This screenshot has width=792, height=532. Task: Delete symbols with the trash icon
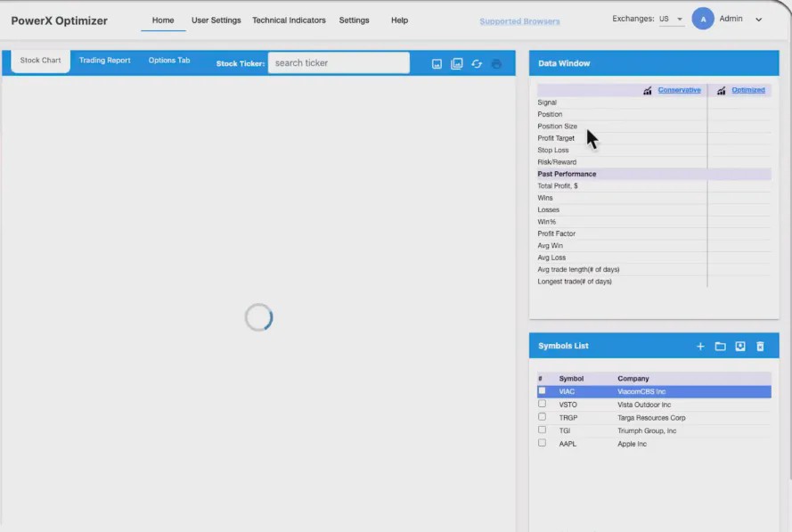tap(760, 346)
